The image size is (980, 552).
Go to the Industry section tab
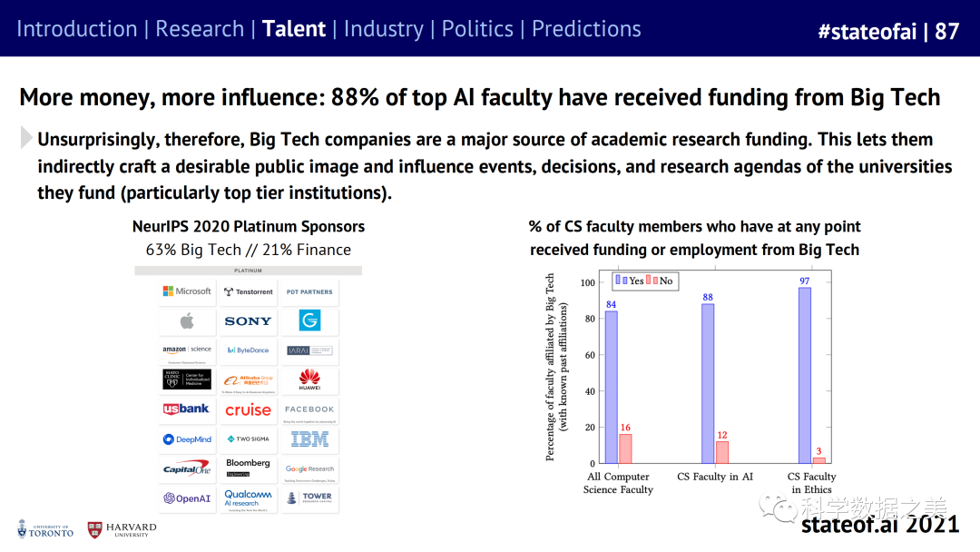(383, 28)
